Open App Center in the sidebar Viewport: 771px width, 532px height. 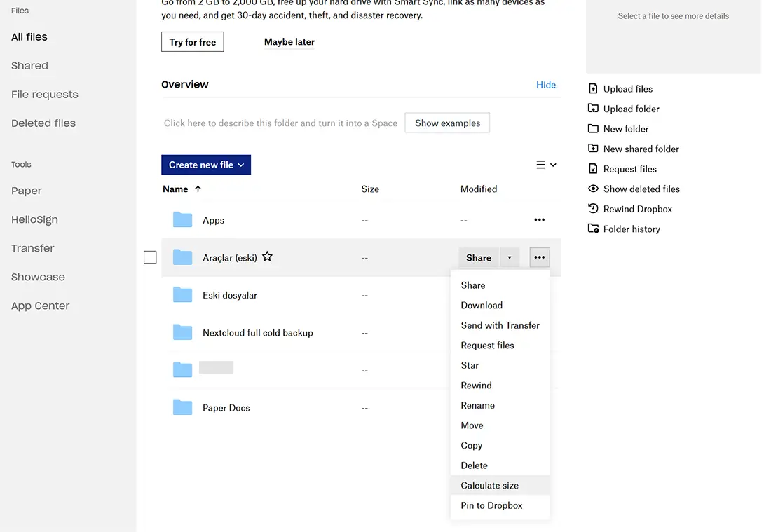[x=41, y=306]
